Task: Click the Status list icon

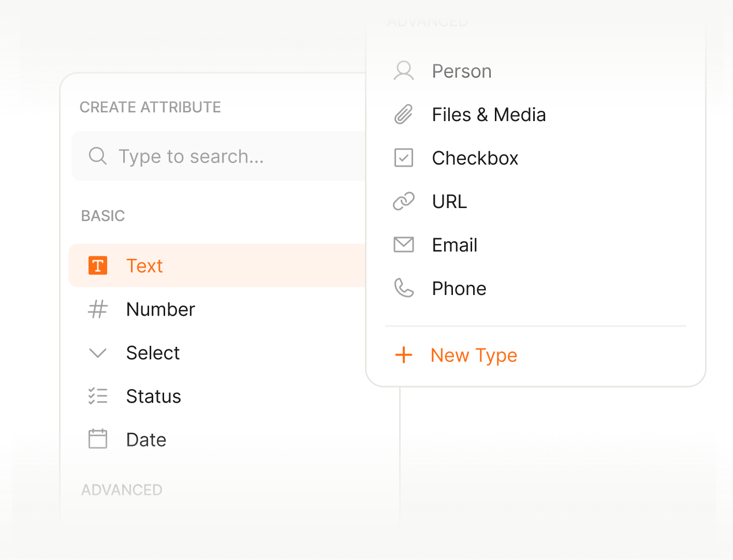Action: 98,396
